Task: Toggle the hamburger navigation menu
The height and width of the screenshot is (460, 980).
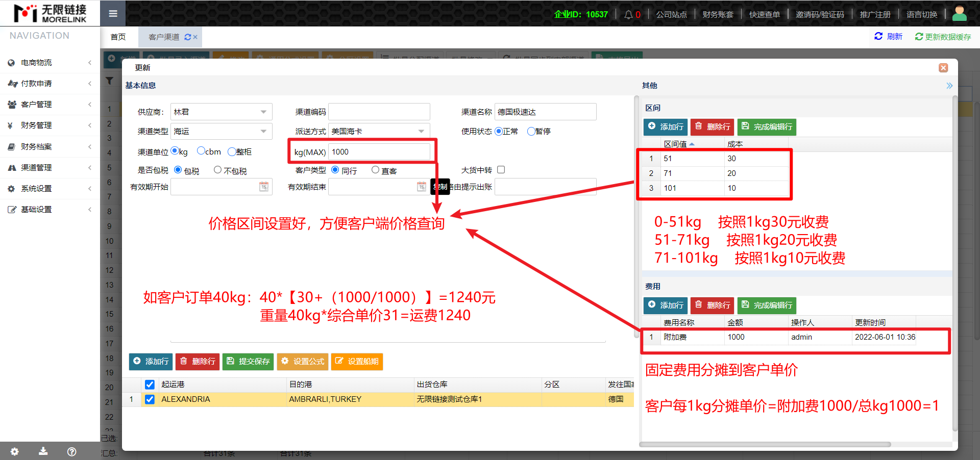Action: tap(113, 13)
